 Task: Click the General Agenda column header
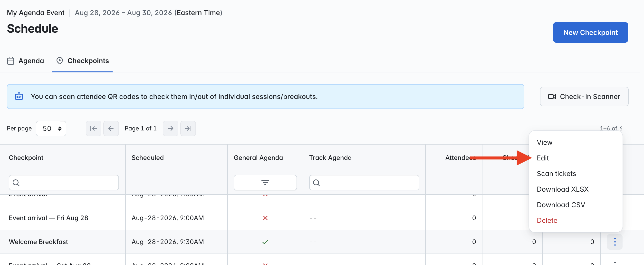tap(258, 158)
